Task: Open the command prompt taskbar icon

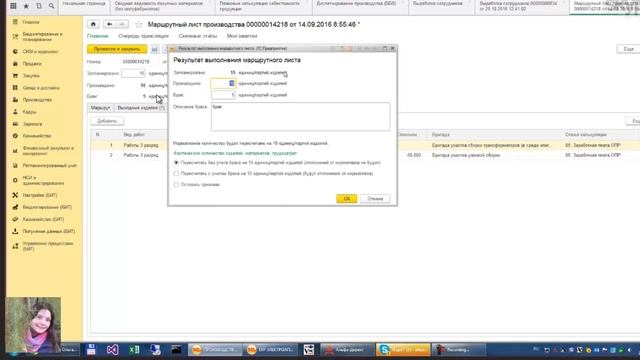Action: (x=176, y=350)
